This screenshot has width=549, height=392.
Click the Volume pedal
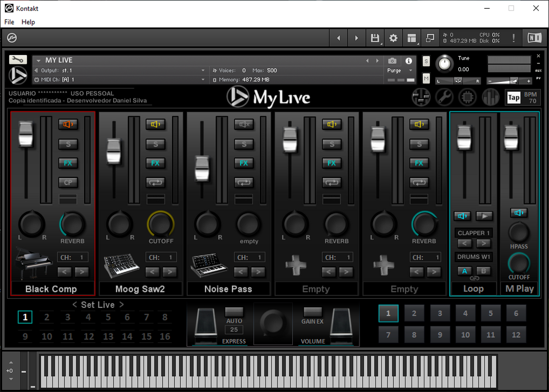click(341, 325)
